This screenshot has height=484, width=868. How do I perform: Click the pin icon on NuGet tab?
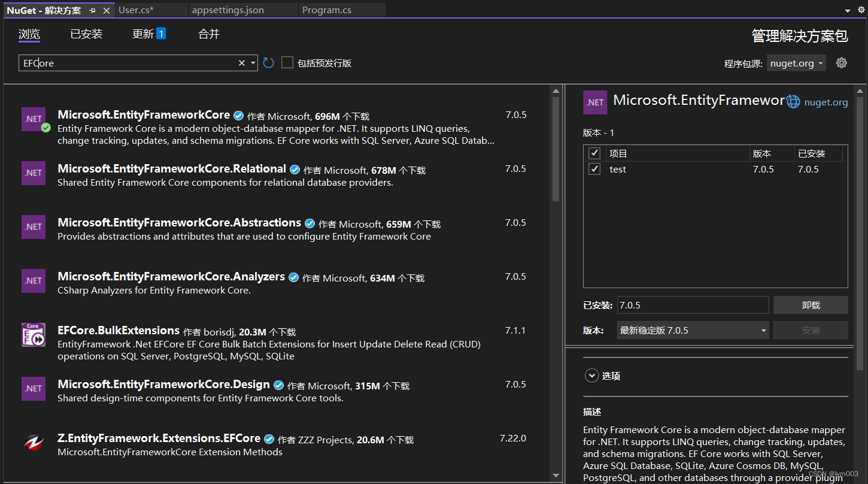(x=92, y=10)
